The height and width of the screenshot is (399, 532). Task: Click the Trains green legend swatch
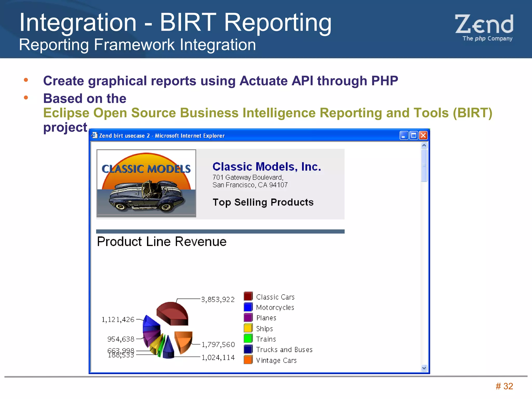click(248, 339)
